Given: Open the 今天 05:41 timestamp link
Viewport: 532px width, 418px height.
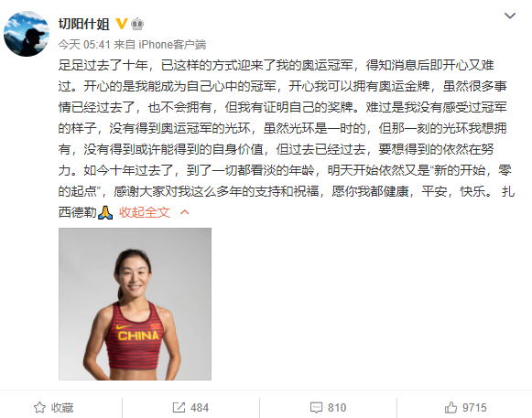Looking at the screenshot, I should coord(84,45).
